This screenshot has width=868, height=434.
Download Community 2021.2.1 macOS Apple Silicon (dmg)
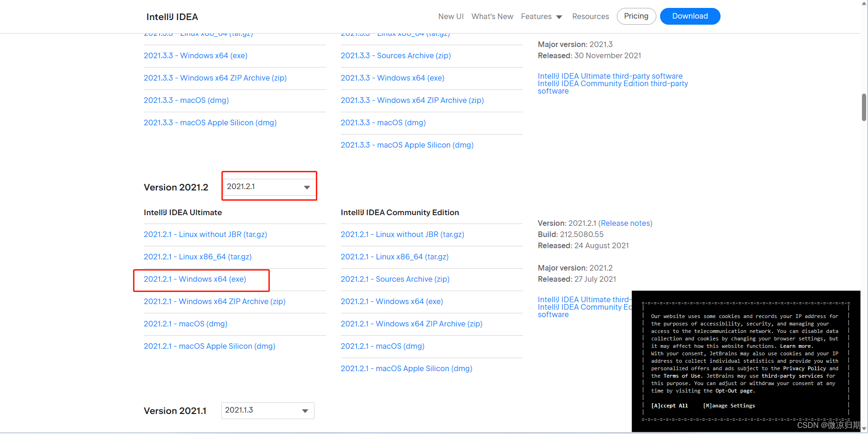pos(407,368)
